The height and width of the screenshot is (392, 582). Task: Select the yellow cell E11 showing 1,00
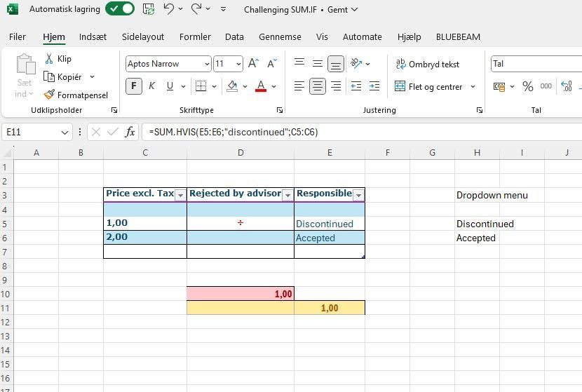[x=330, y=308]
